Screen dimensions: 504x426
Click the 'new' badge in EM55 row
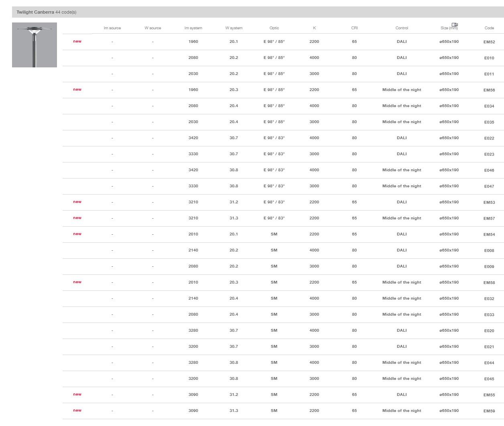point(77,394)
